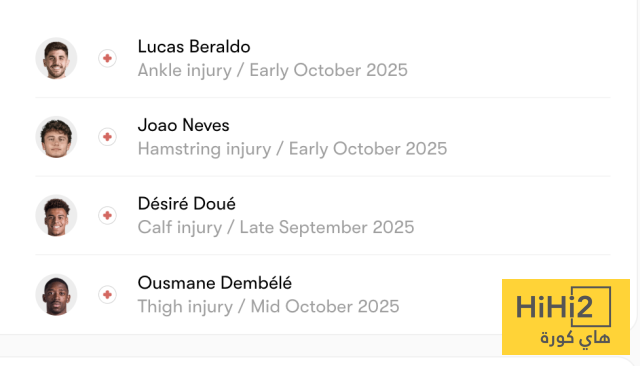Click the gray footer strip below the list

[251, 346]
